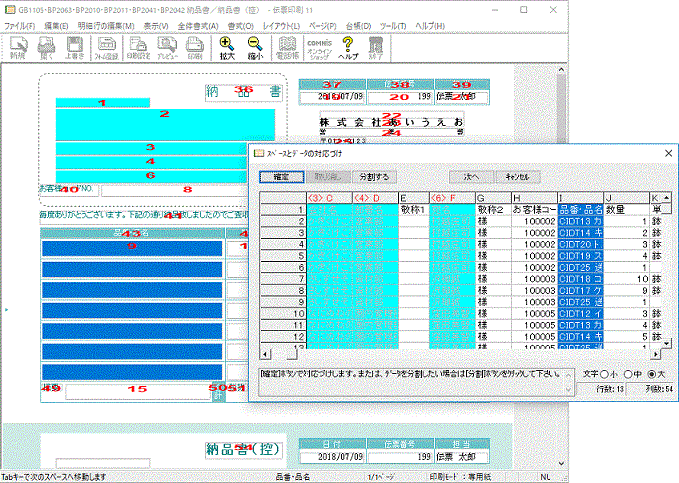679x483 pixels.
Task: Zoom out with the 縮小 magnifier icon
Action: point(255,48)
